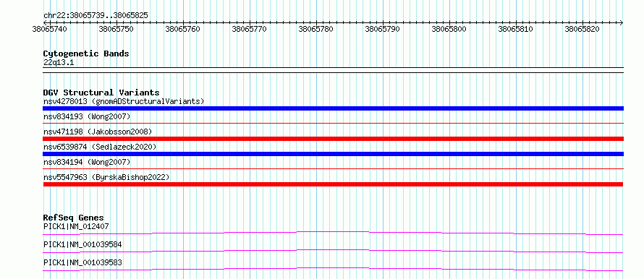Open PICK1|NM_001039583 transcript label
This screenshot has height=279, width=644.
(82, 262)
